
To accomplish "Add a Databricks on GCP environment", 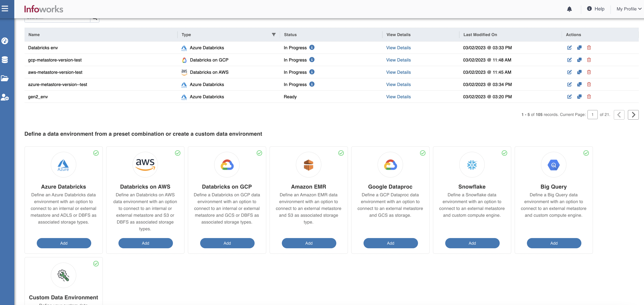I will (227, 243).
